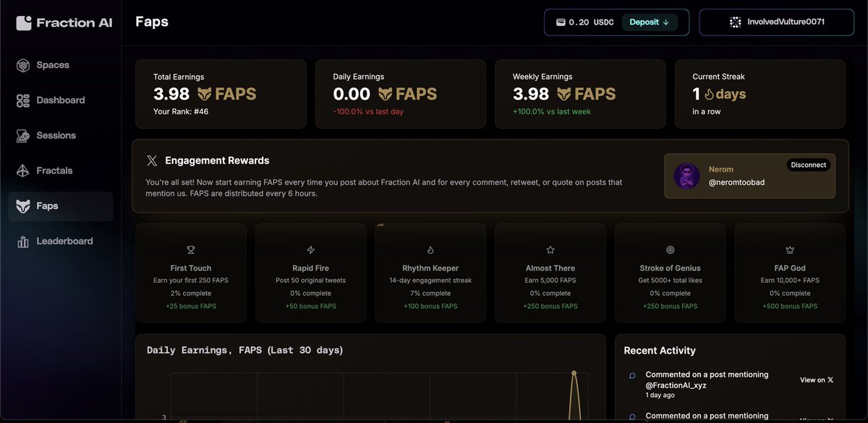868x423 pixels.
Task: Click the Faps page title
Action: [152, 22]
